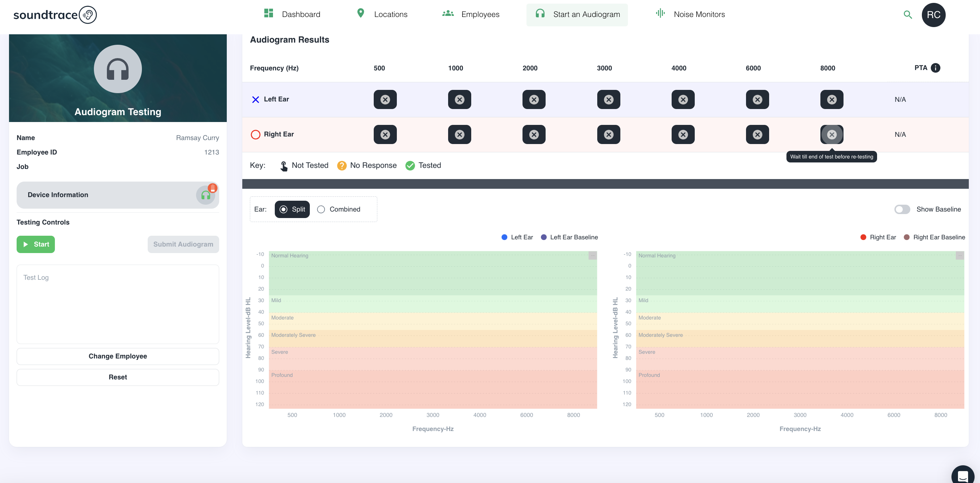Open the chat widget icon

pos(963,476)
